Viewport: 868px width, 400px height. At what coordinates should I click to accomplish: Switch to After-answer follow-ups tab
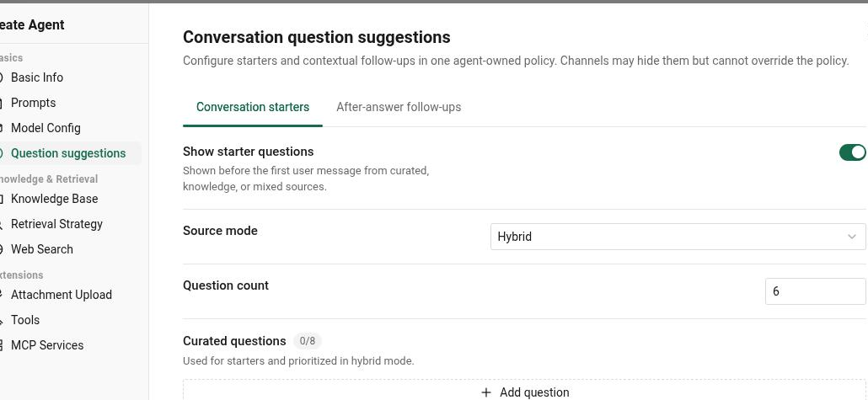coord(399,107)
